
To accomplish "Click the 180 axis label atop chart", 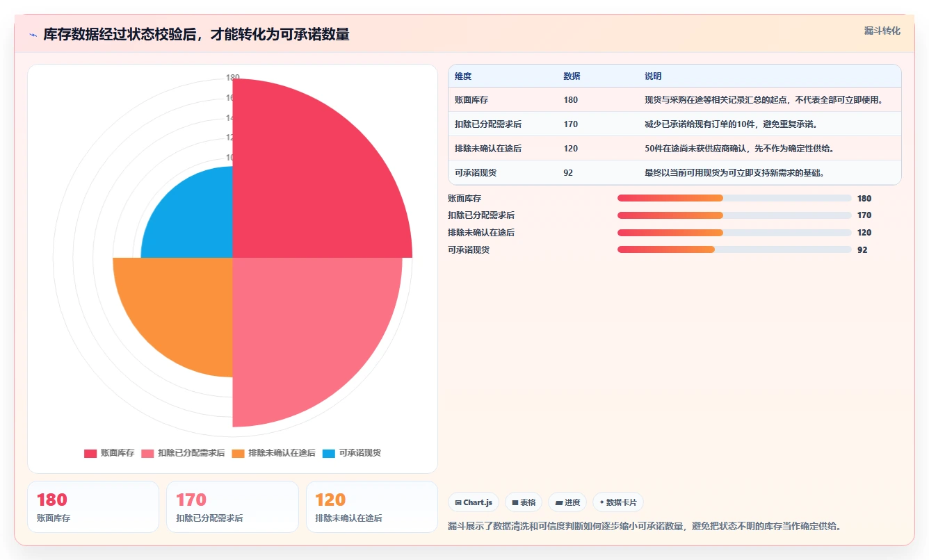I will point(233,78).
